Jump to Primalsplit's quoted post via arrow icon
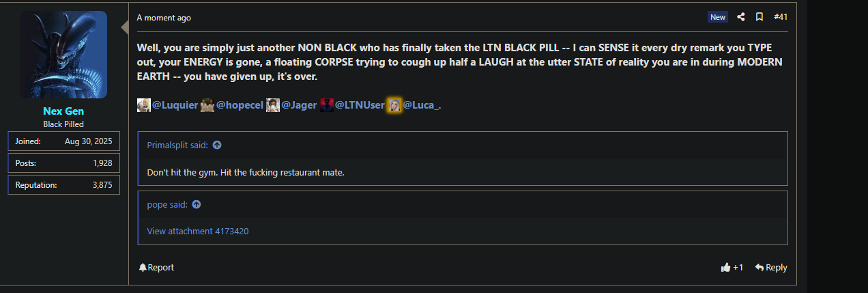This screenshot has height=293, width=868. pos(217,145)
